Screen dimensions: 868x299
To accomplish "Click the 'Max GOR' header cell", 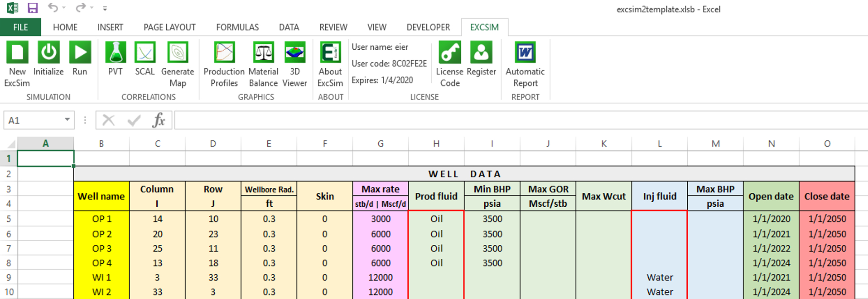I will coord(548,189).
